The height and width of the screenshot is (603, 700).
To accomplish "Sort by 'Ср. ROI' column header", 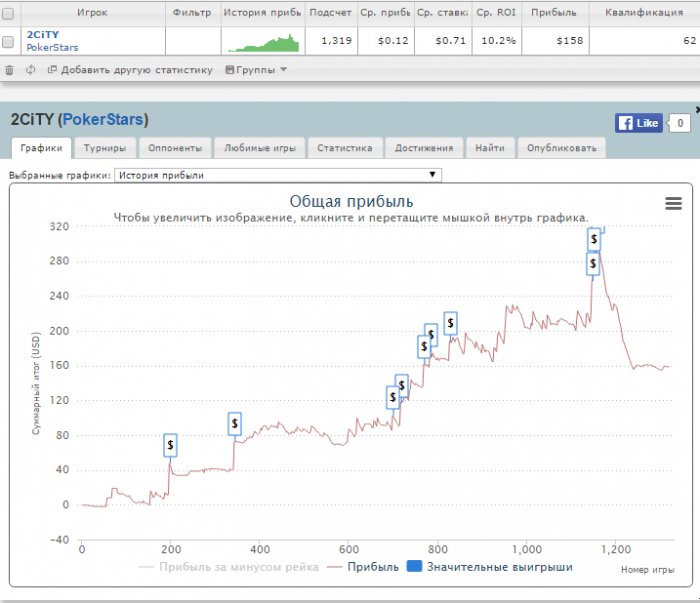I will pyautogui.click(x=496, y=12).
